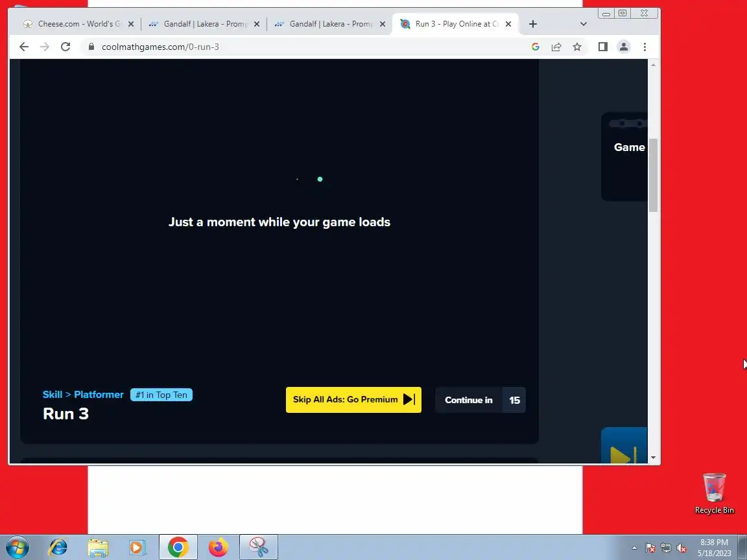Image resolution: width=747 pixels, height=560 pixels.
Task: Close the Run 3 tab
Action: (x=508, y=24)
